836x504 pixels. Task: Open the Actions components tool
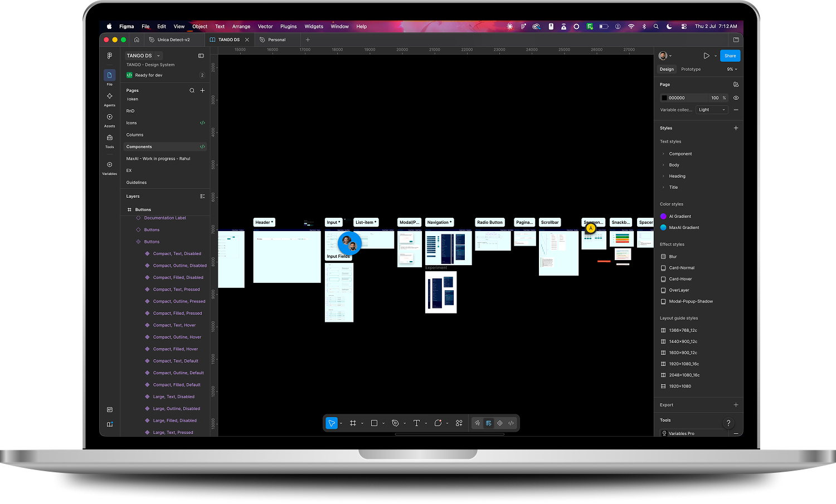pos(459,423)
